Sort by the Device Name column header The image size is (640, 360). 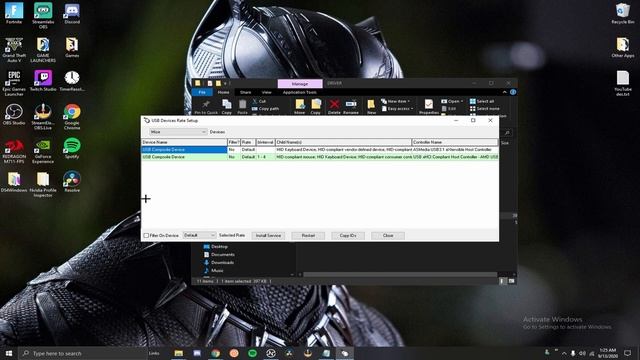coord(184,142)
